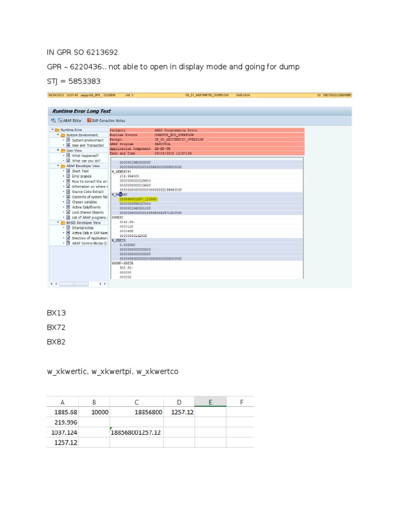Select the COMPUTE_BCD_OVERFLOW runtime error value
Viewport: 399px width, 532px height.
(174, 135)
